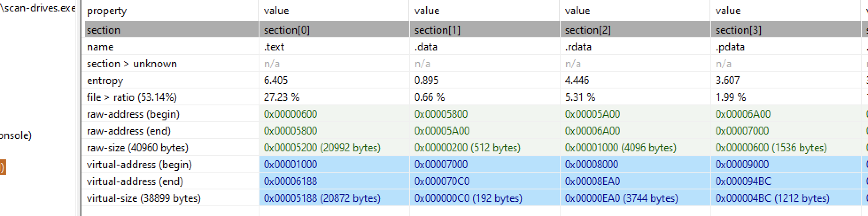
Task: Select virtual size 0x000000C0 (192 bytes)
Action: tap(468, 198)
